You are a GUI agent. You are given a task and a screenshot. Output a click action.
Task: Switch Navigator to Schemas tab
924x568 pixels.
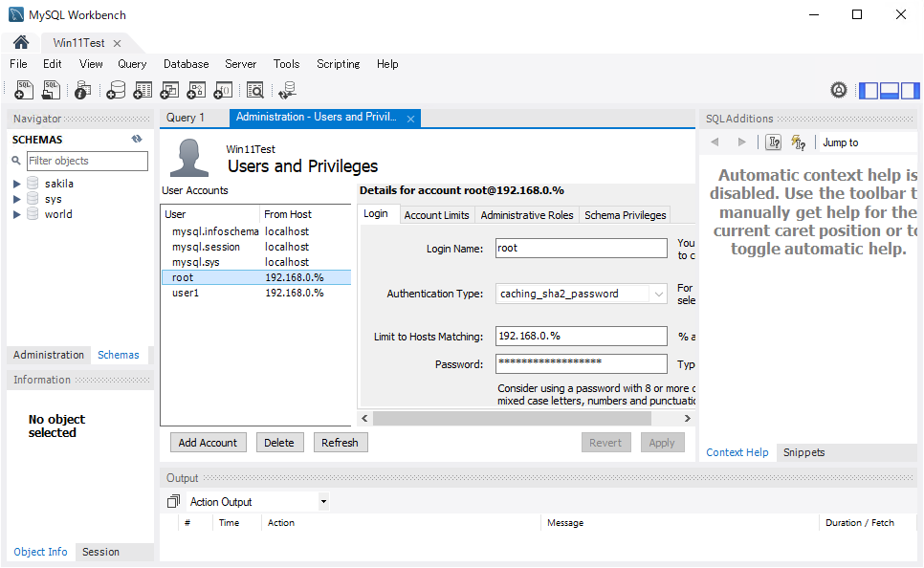tap(119, 355)
